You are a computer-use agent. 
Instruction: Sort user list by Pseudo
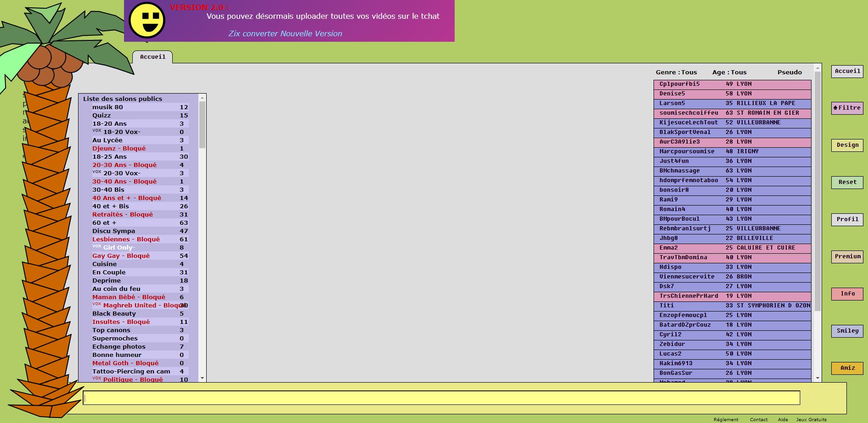coord(789,72)
